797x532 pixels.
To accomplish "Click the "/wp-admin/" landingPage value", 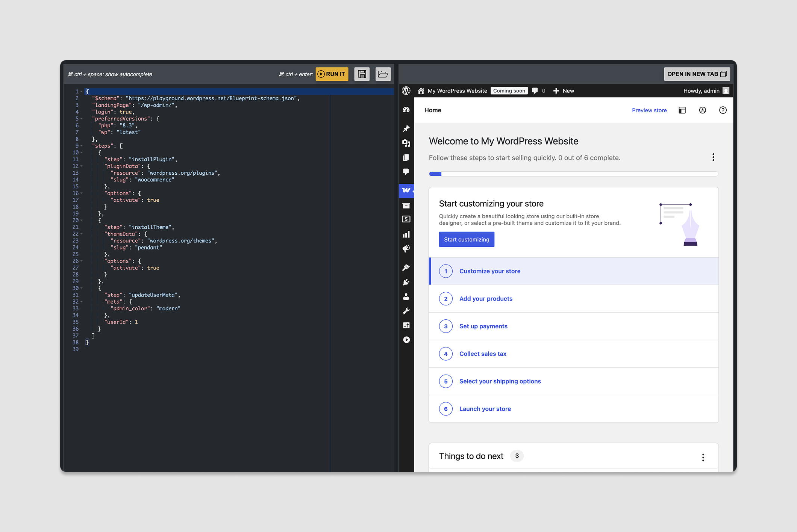I will (x=156, y=105).
